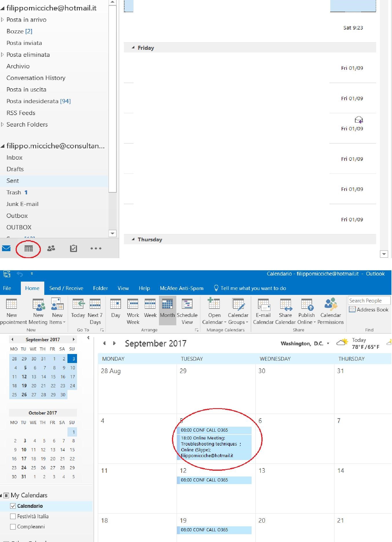The height and width of the screenshot is (542, 392).
Task: Open the Help tab
Action: (144, 288)
